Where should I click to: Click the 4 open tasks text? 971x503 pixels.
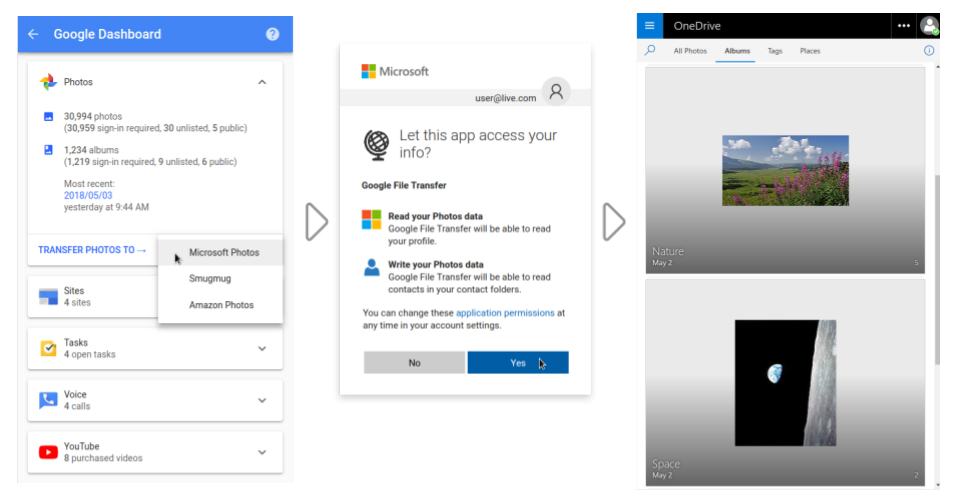[90, 354]
